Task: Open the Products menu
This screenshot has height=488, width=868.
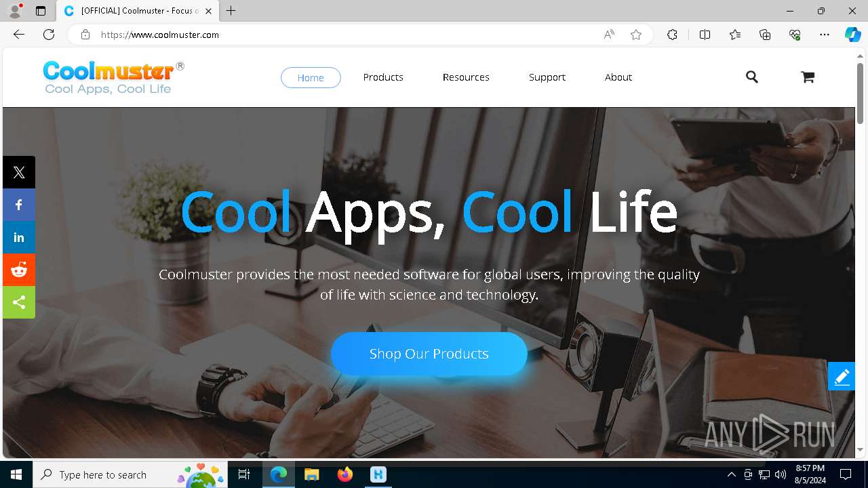Action: point(383,77)
